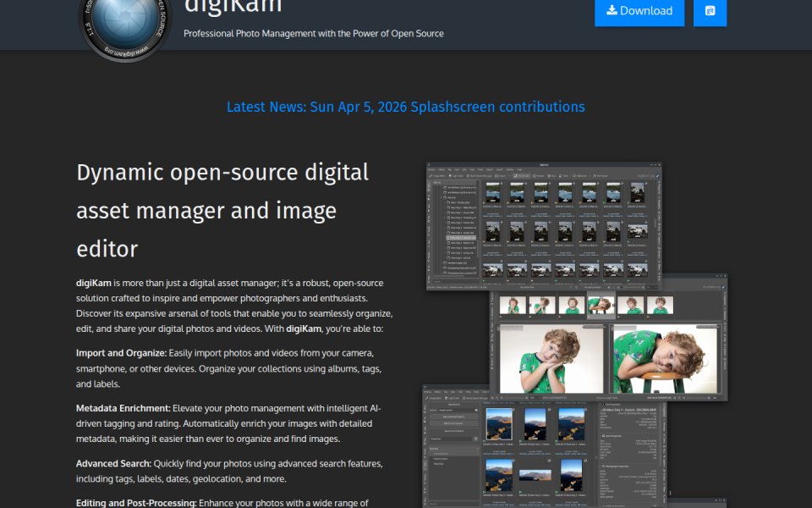Click the bold 'Editing and Post-Processing:' text

click(136, 503)
